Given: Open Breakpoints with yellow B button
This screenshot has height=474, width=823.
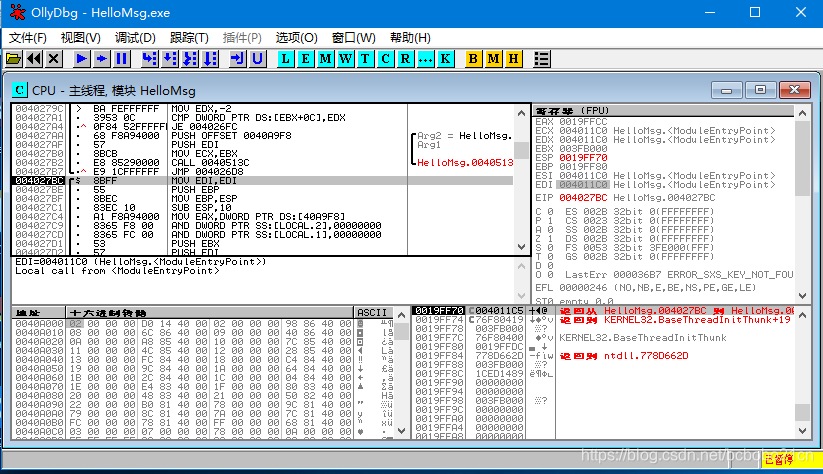Looking at the screenshot, I should point(473,59).
